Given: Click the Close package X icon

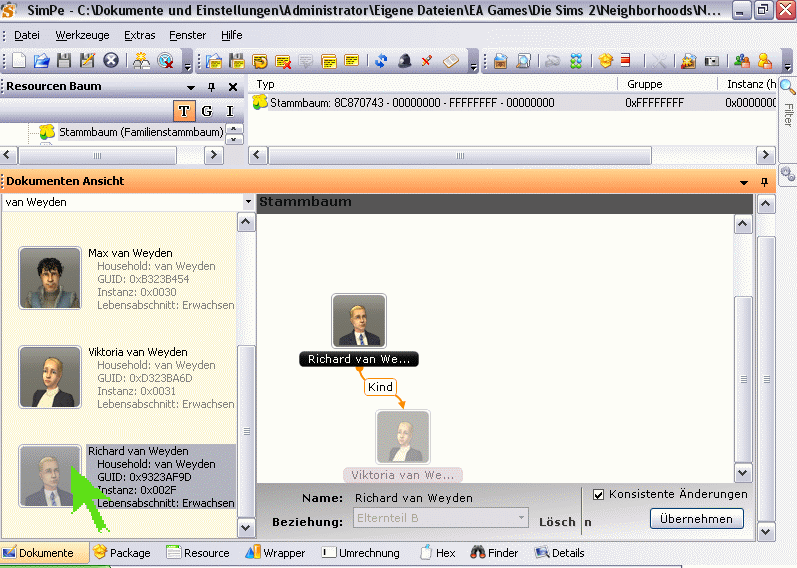Looking at the screenshot, I should coord(111,61).
